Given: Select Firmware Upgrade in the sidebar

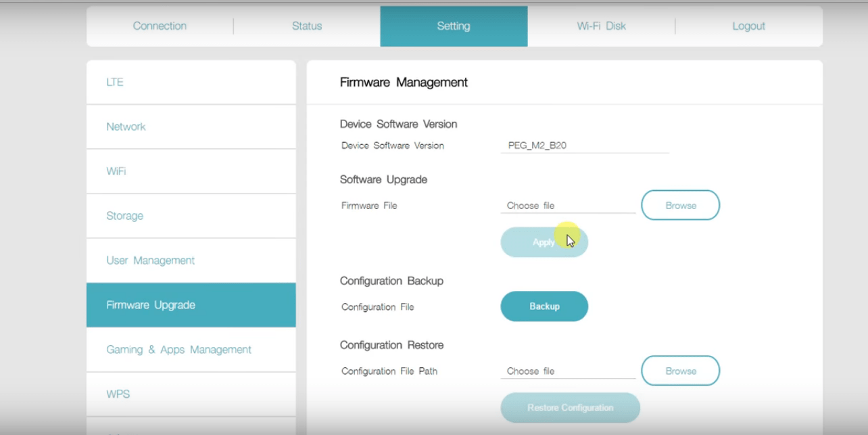Looking at the screenshot, I should click(x=191, y=305).
